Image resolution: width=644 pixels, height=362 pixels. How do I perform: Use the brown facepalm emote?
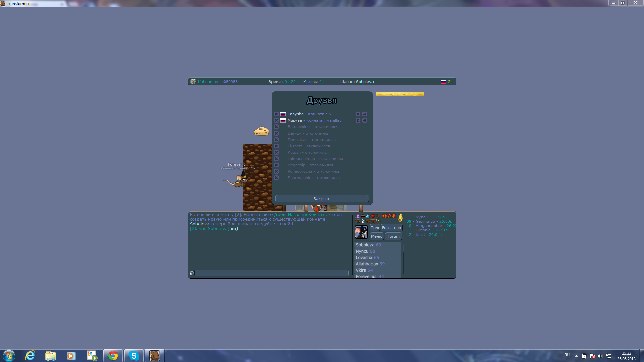click(x=368, y=221)
